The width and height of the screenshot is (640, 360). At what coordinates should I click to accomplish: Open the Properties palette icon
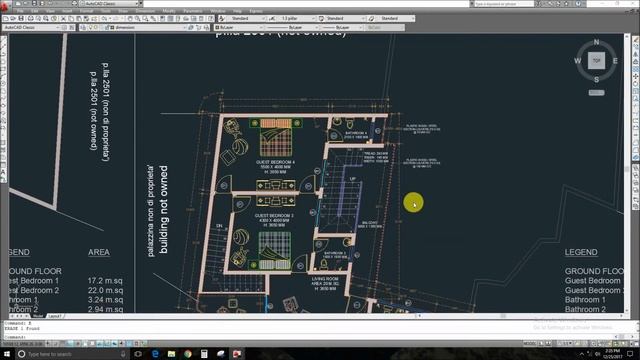(162, 19)
